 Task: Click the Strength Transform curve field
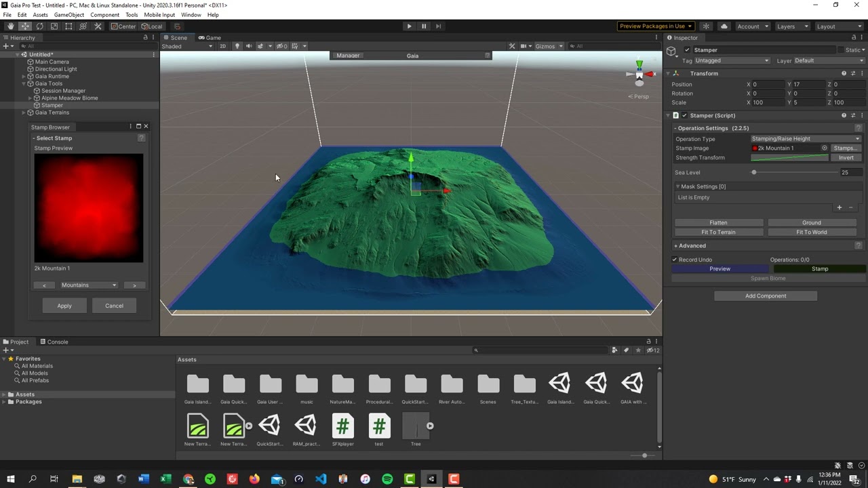[x=789, y=158]
